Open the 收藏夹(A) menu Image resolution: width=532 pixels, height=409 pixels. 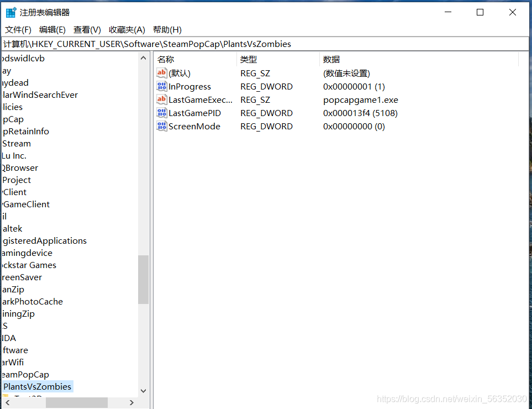[127, 30]
